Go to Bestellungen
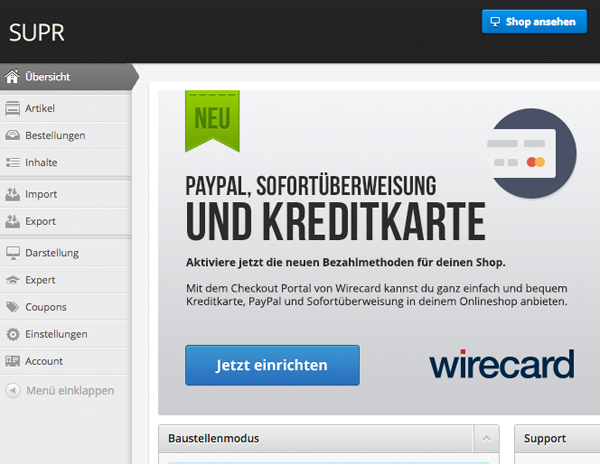 [66, 135]
